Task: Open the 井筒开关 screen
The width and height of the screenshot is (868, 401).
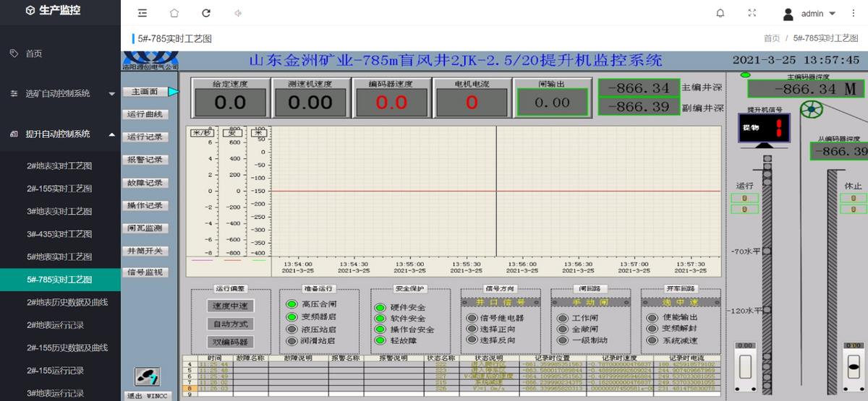Action: coord(145,251)
